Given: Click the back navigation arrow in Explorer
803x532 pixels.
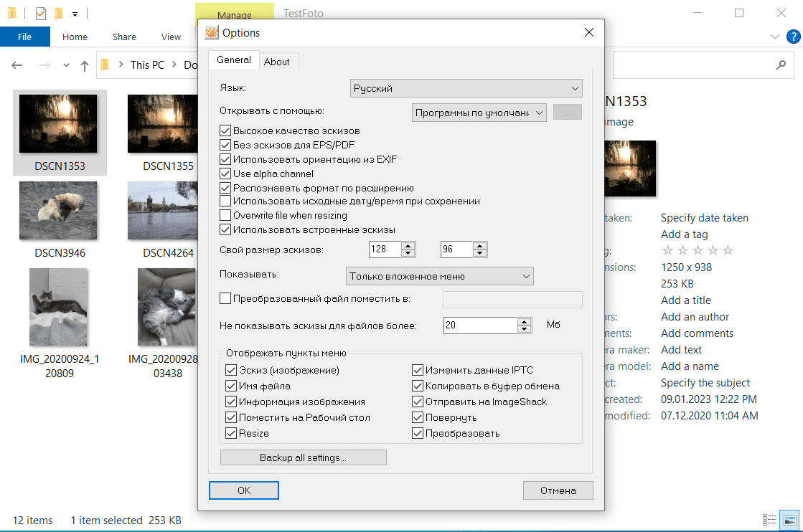Looking at the screenshot, I should click(x=17, y=65).
